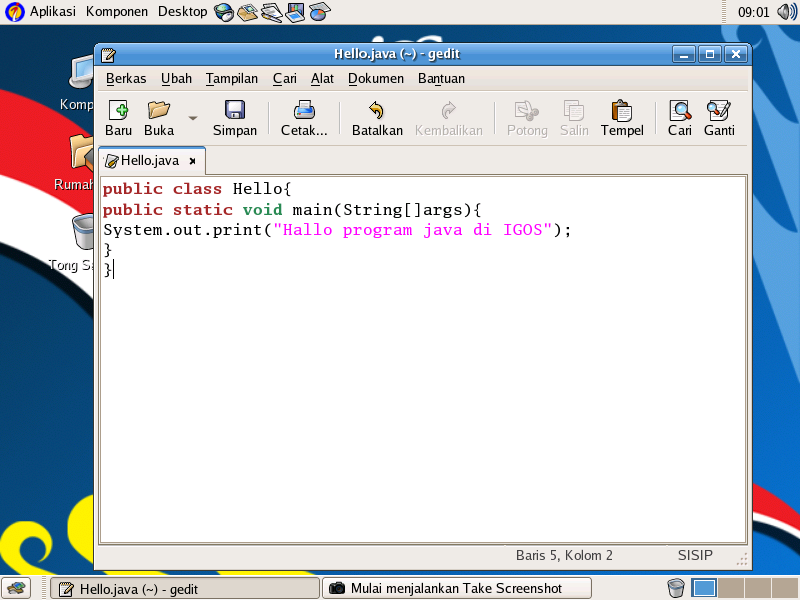
Task: Click the Tong Sampah trash desktop icon
Action: [x=83, y=231]
